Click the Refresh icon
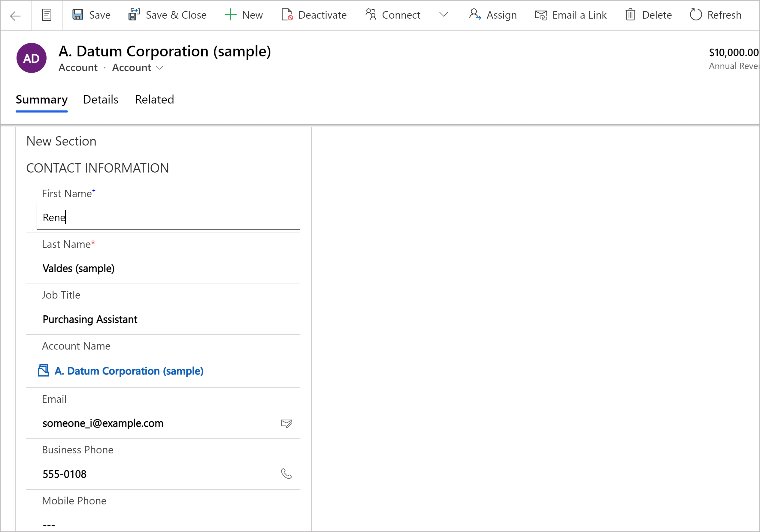Viewport: 760px width, 532px height. pos(695,15)
